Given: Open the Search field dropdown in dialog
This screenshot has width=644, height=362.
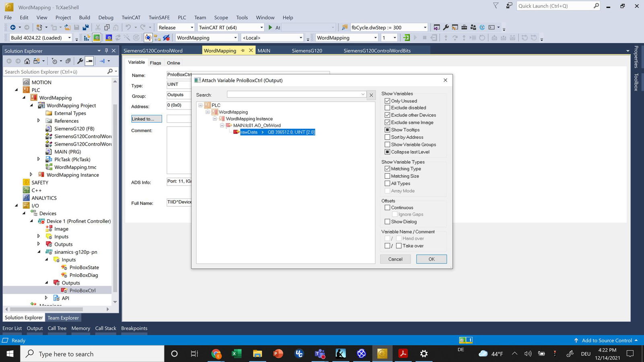Looking at the screenshot, I should [363, 95].
